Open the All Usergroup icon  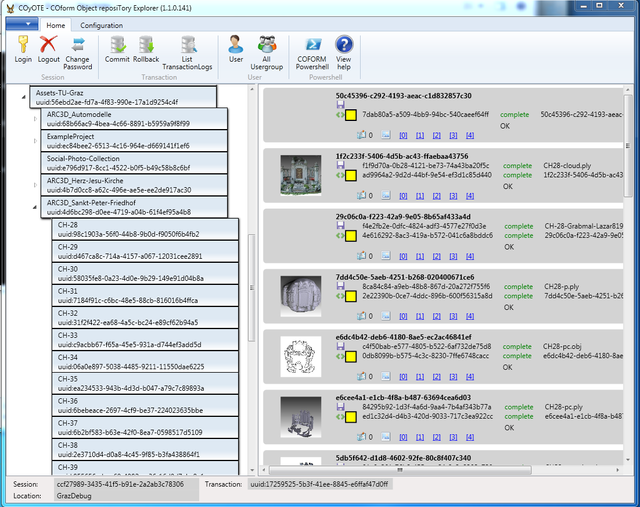(x=266, y=45)
